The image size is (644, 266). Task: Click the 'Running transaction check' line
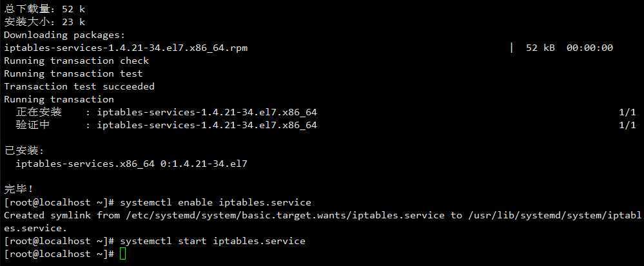(x=77, y=61)
